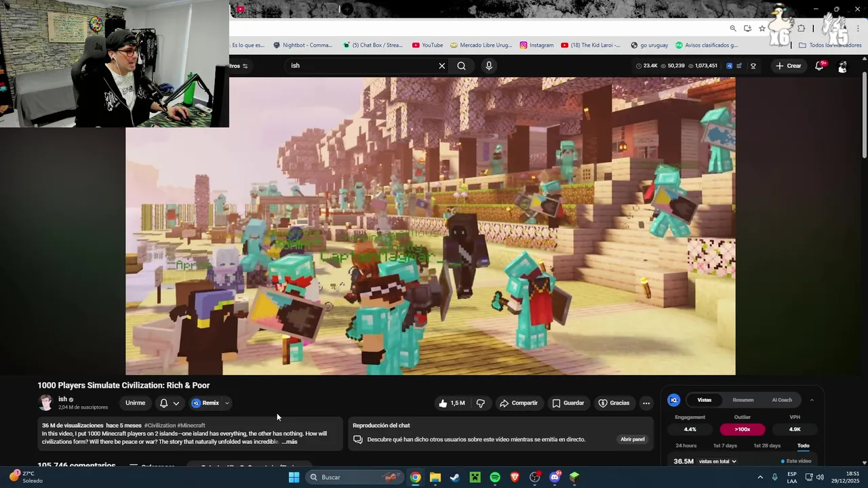Open the YouTube account avatar menu

click(842, 66)
